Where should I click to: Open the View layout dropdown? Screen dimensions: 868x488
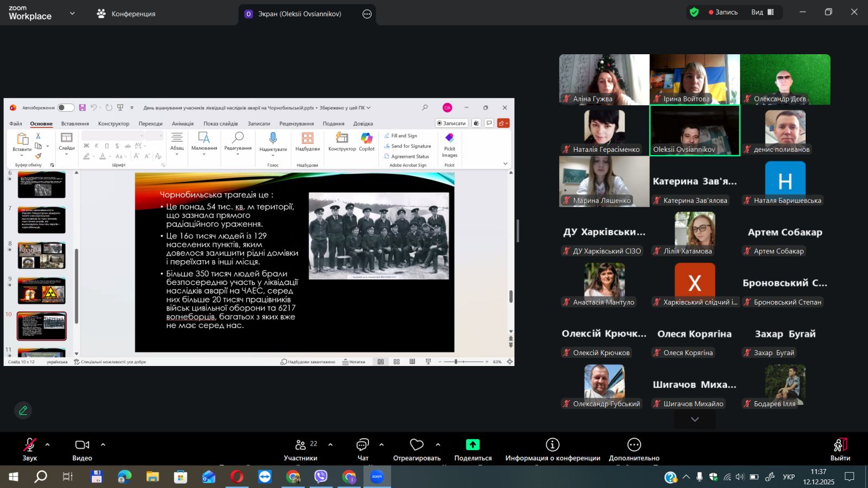tap(763, 12)
